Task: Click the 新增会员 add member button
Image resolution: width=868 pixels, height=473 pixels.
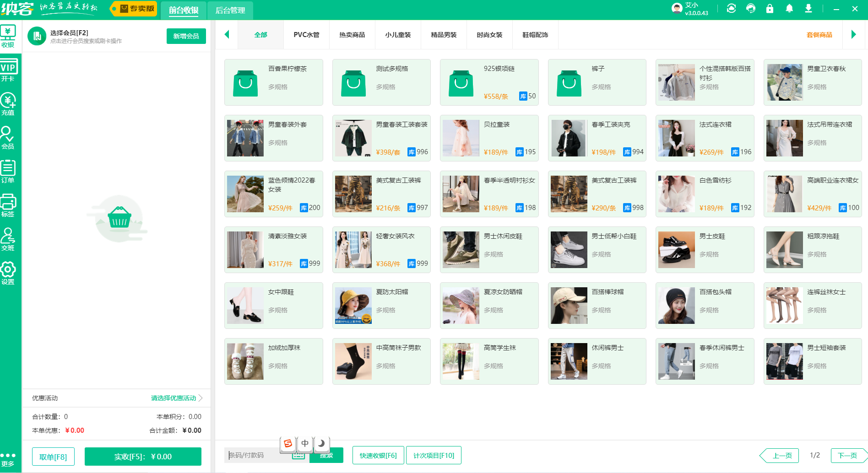Action: click(x=186, y=36)
